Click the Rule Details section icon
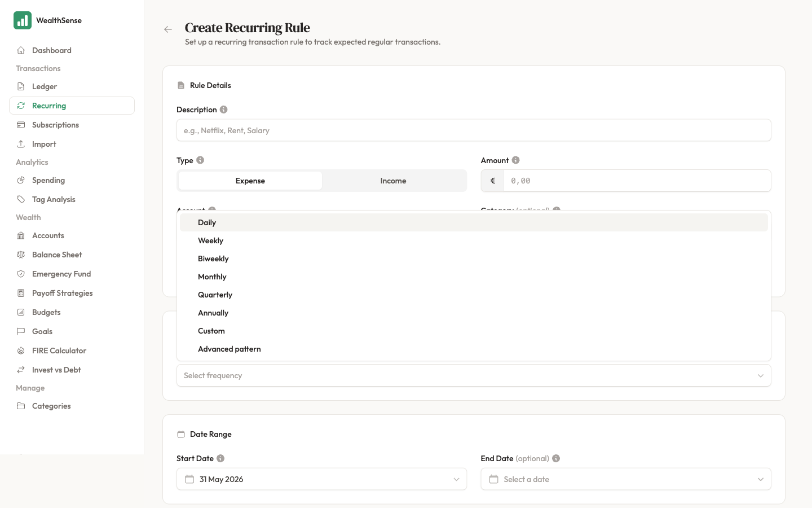 [x=181, y=85]
